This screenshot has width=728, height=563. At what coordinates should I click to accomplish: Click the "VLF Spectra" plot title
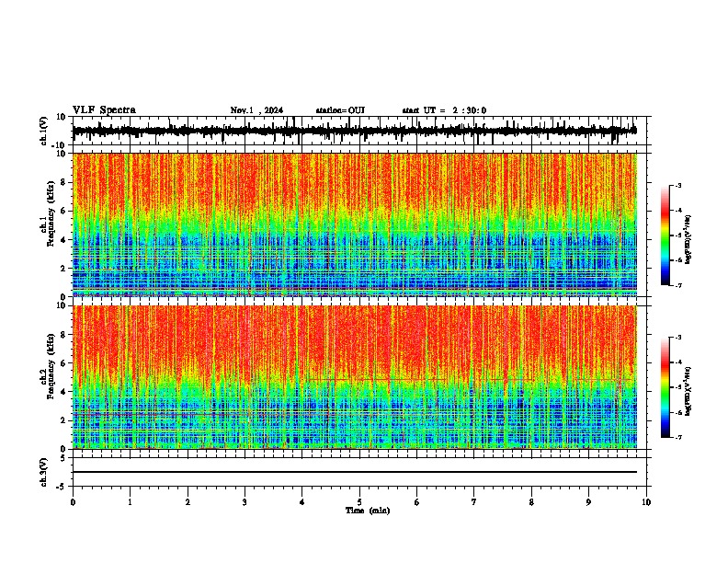104,110
